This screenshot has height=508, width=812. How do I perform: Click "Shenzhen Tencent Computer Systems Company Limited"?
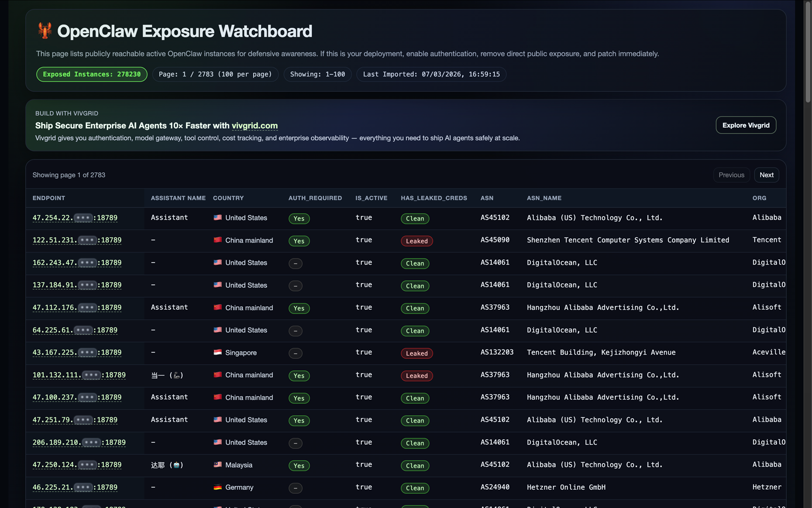coord(628,240)
